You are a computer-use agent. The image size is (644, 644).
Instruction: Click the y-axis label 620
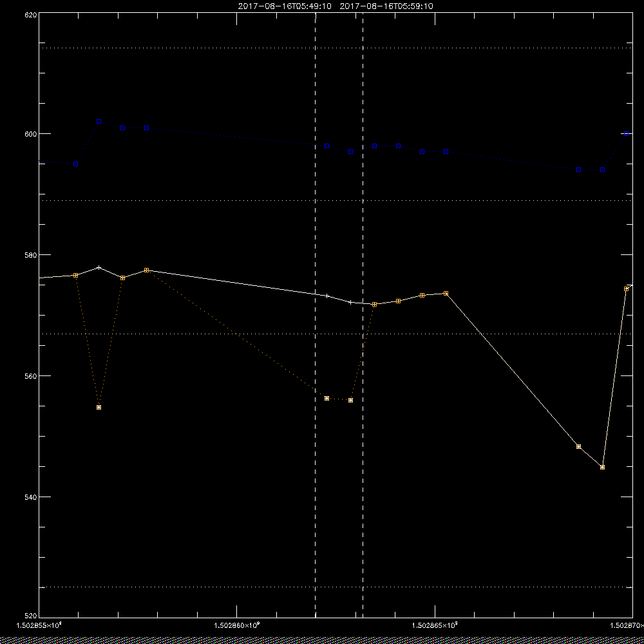point(31,14)
